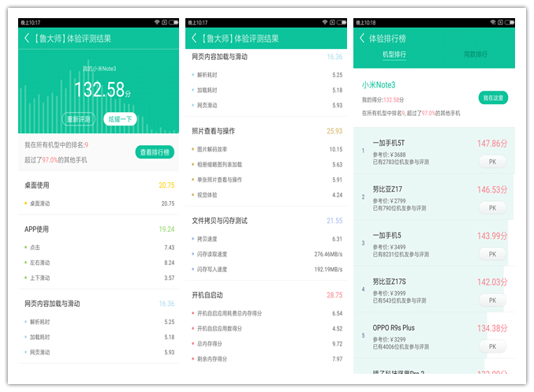
Task: Select the 拷贝速度 row
Action: [266, 239]
